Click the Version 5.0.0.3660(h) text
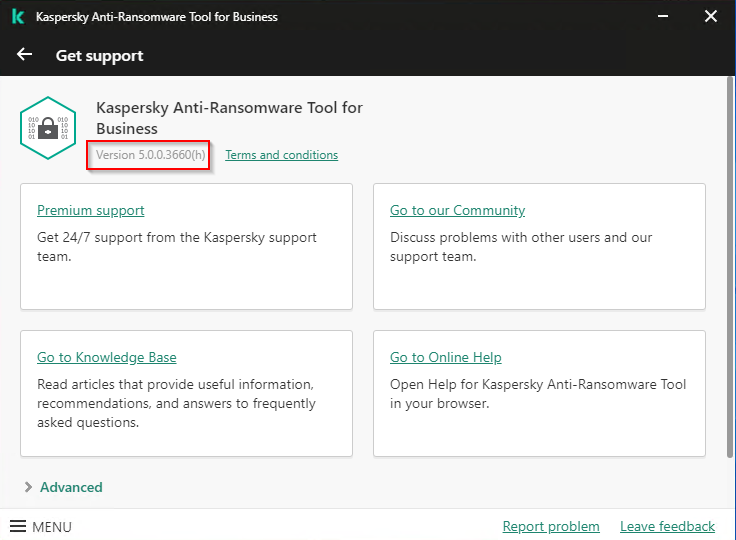 pos(151,155)
